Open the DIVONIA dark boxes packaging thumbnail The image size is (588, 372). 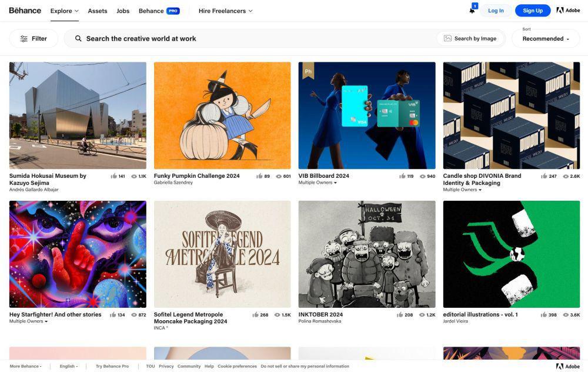512,115
